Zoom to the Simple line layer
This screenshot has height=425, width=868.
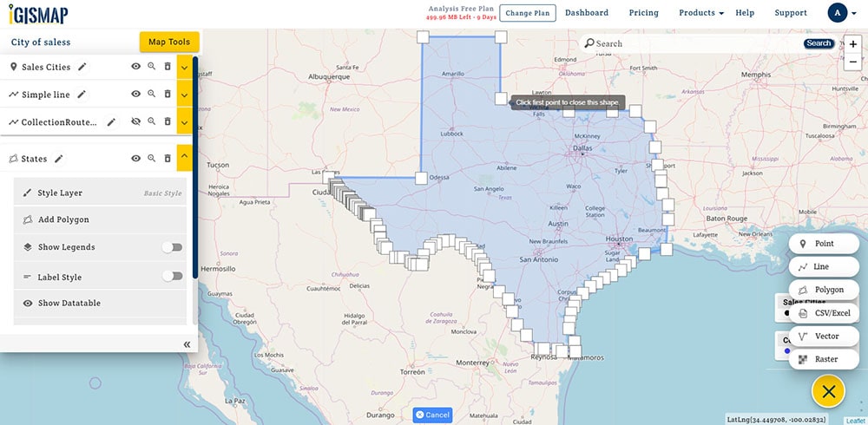pos(152,94)
